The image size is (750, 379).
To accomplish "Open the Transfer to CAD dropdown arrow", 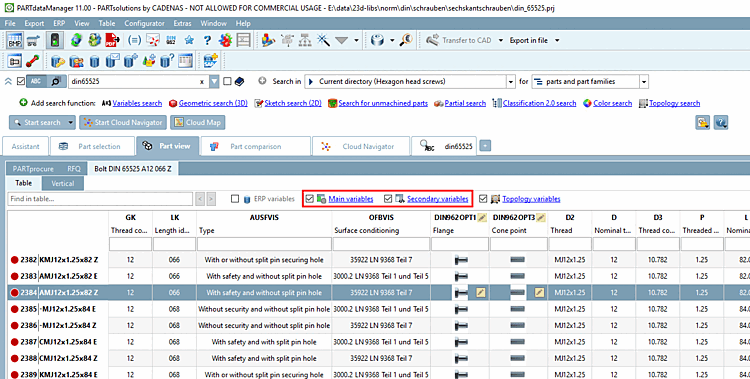I will (501, 40).
